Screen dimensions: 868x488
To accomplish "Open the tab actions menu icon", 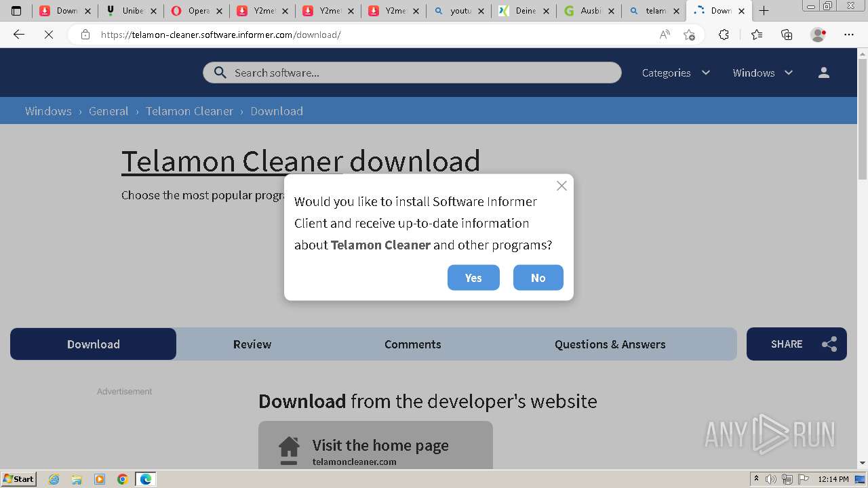I will point(16,11).
